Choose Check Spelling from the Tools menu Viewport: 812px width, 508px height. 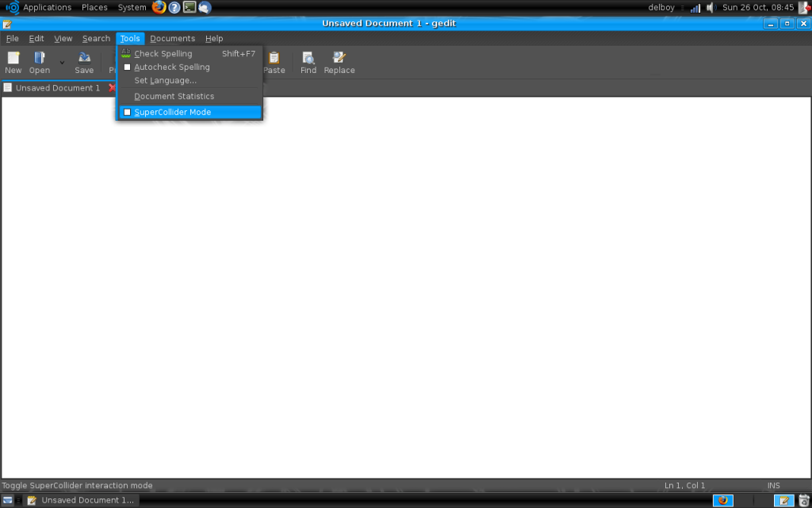pyautogui.click(x=190, y=53)
